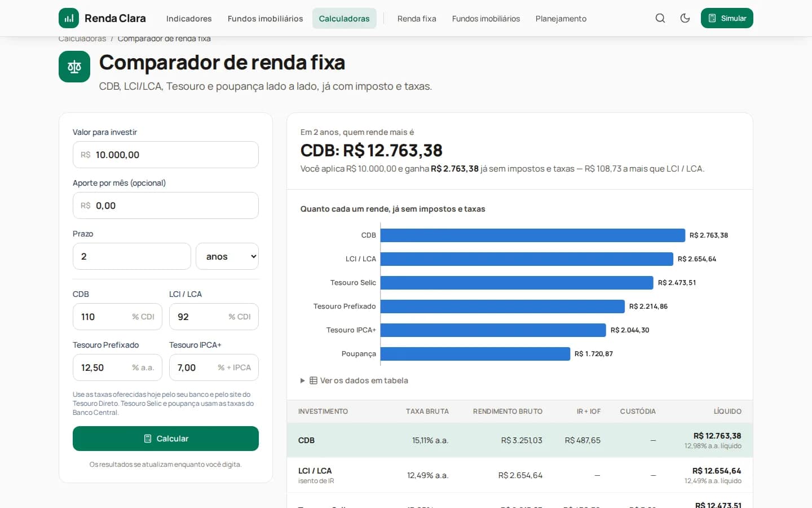Click the INVESTIMENTO column header

pyautogui.click(x=323, y=411)
